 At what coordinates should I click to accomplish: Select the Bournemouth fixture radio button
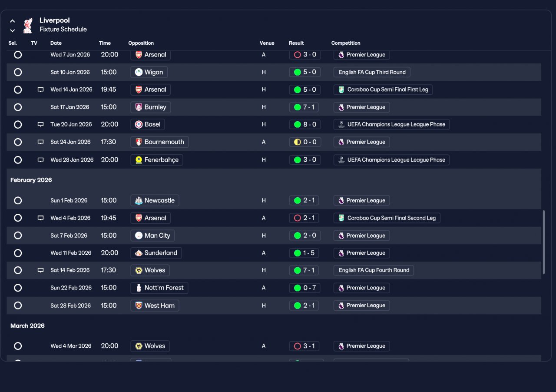click(x=18, y=142)
